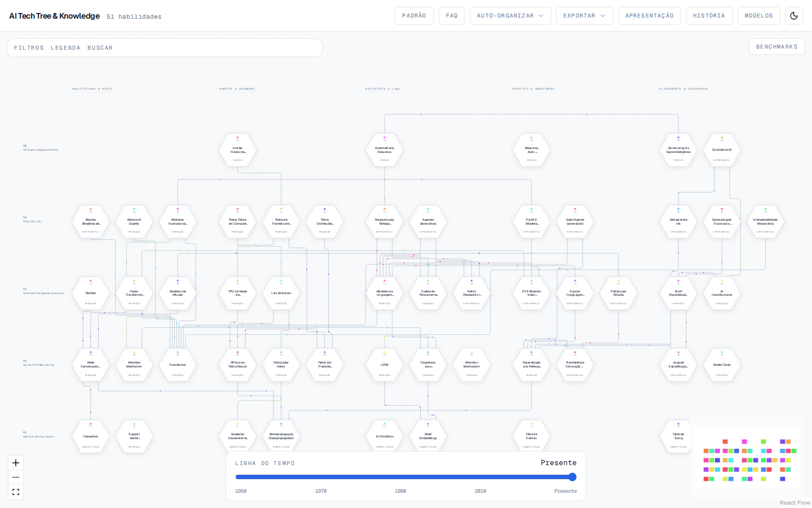The height and width of the screenshot is (508, 812).
Task: Jump the timeline to 1990
Action: (x=400, y=491)
